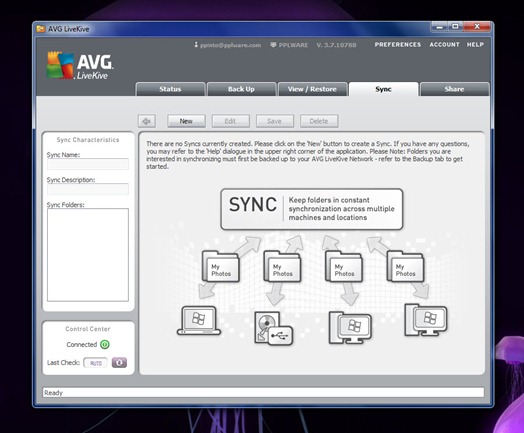Click the USB hard drive icon

(273, 328)
